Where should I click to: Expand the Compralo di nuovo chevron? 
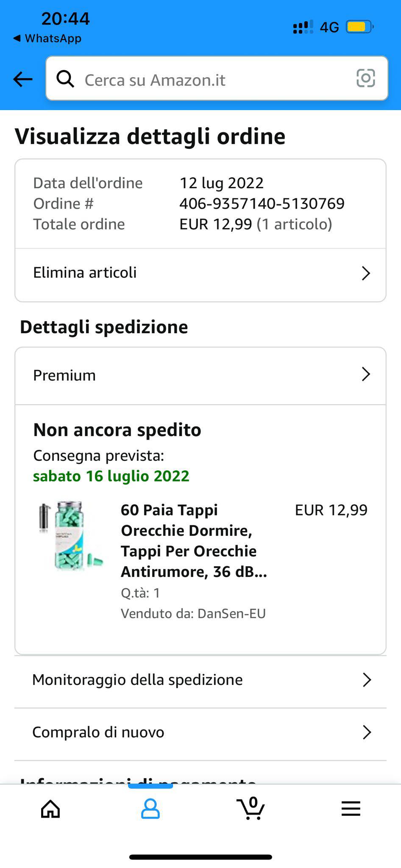[x=367, y=732]
